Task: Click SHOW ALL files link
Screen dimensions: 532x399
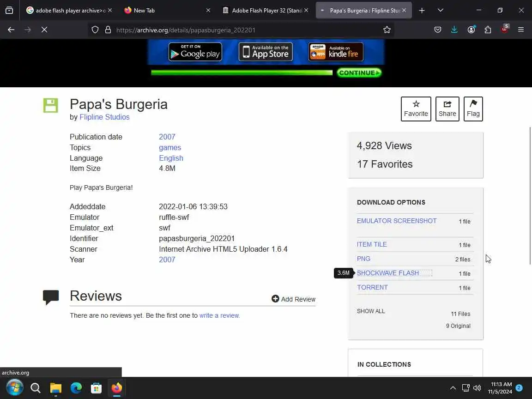Action: click(371, 311)
